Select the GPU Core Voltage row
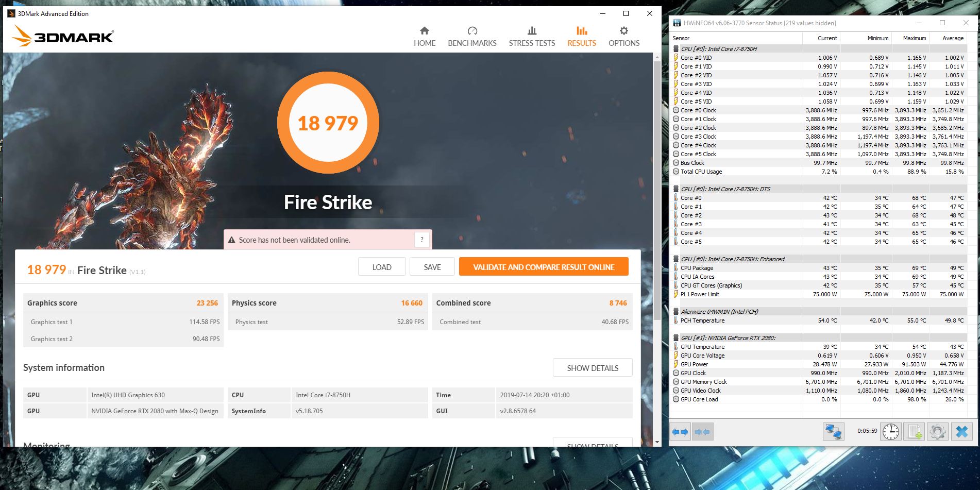Image resolution: width=980 pixels, height=490 pixels. coord(819,356)
